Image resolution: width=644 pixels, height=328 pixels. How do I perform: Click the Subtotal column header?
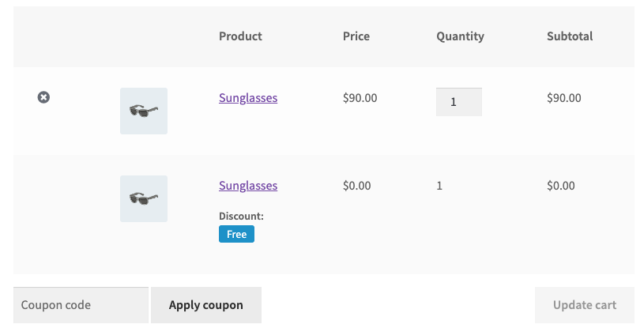tap(570, 36)
